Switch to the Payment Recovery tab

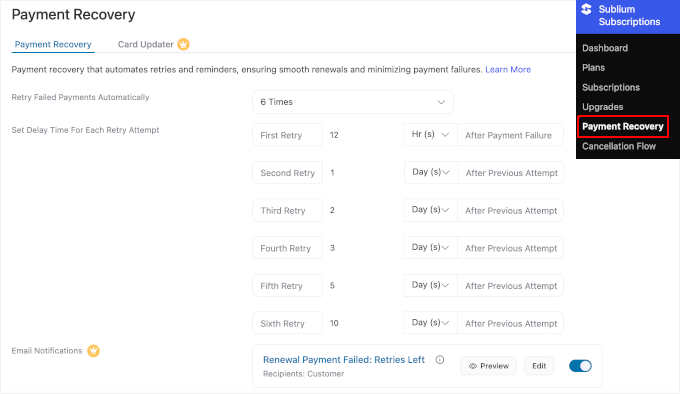[x=53, y=44]
